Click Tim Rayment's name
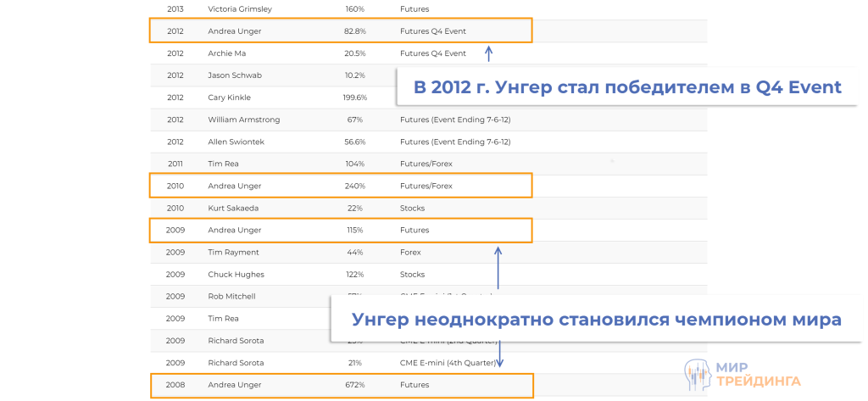This screenshot has width=868, height=401. click(x=233, y=252)
